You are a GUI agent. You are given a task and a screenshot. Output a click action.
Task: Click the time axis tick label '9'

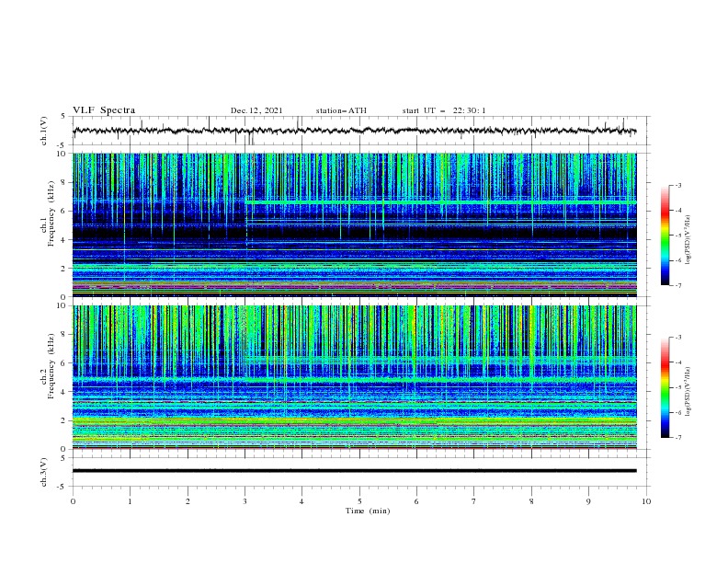click(588, 501)
